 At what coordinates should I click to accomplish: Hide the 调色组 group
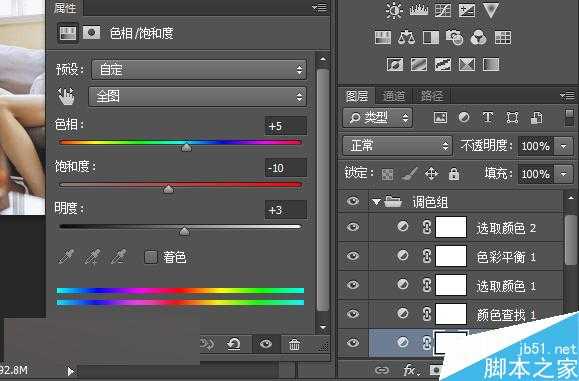pyautogui.click(x=353, y=201)
